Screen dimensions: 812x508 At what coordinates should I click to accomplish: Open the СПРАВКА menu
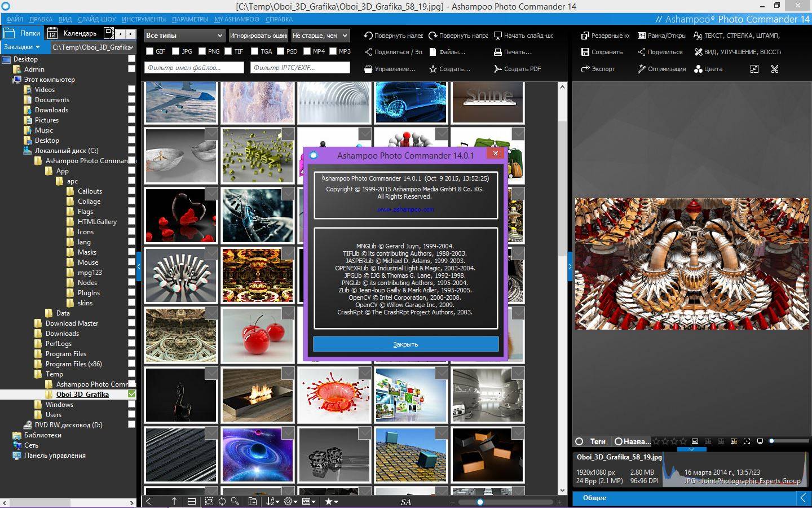(x=279, y=19)
